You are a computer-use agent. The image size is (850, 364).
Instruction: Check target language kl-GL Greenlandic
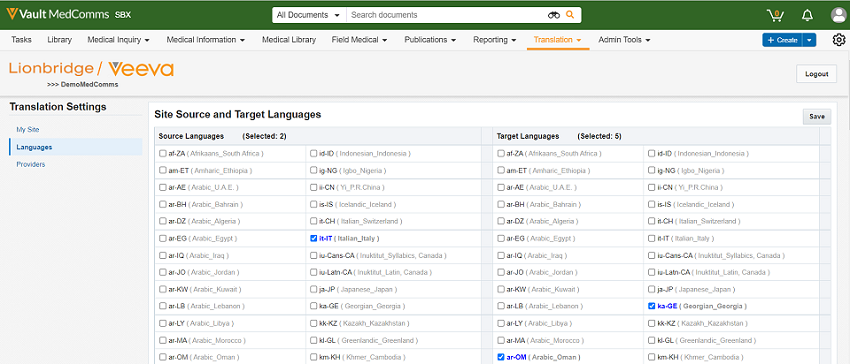652,340
